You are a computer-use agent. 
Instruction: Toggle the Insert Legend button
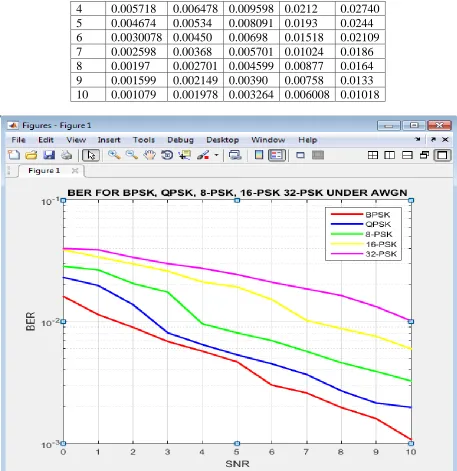[277, 155]
